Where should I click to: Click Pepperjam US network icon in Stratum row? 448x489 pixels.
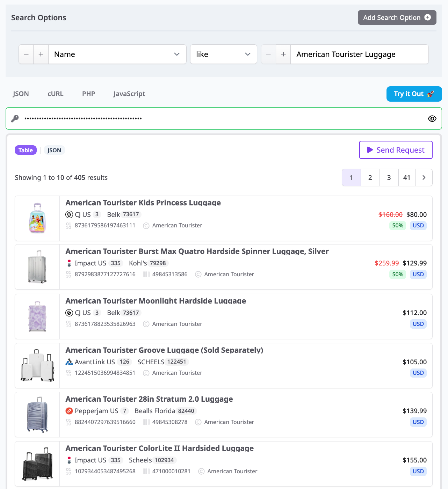point(69,411)
